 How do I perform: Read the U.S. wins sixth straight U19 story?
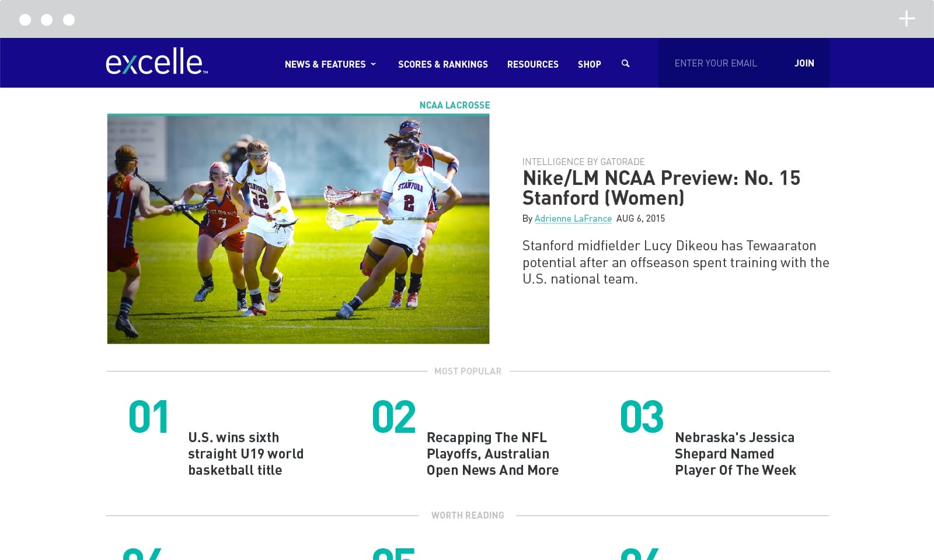246,453
